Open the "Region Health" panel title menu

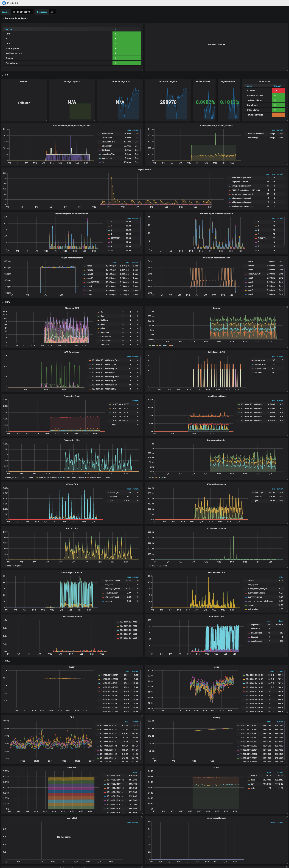point(144,170)
